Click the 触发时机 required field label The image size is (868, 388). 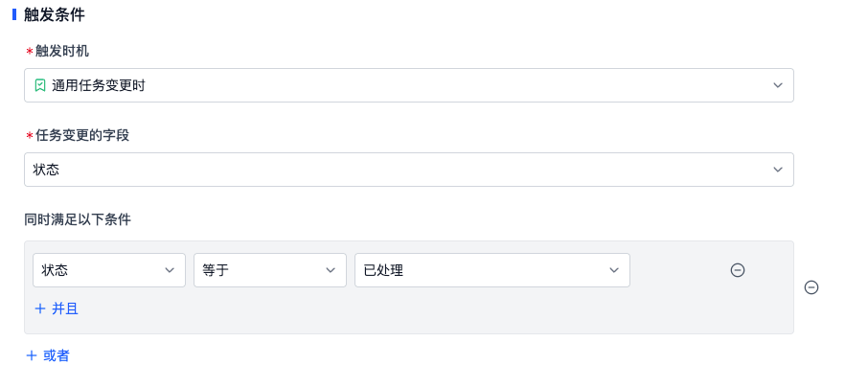point(62,52)
